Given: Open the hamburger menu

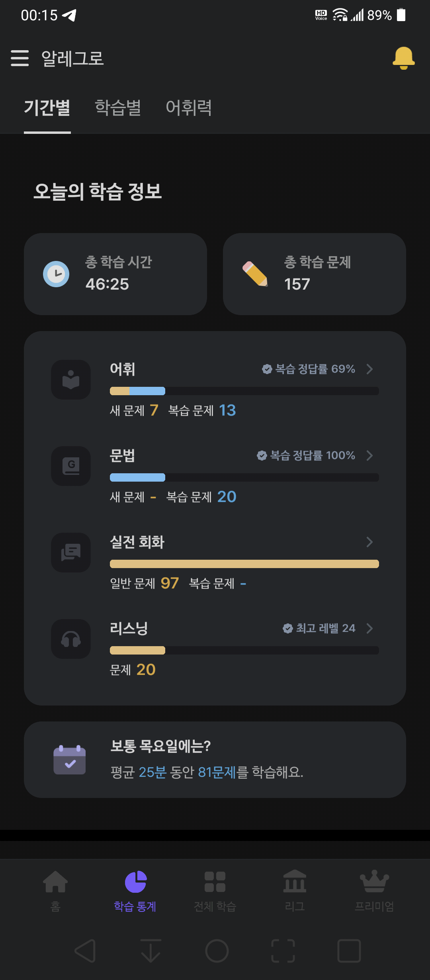Looking at the screenshot, I should pyautogui.click(x=20, y=58).
